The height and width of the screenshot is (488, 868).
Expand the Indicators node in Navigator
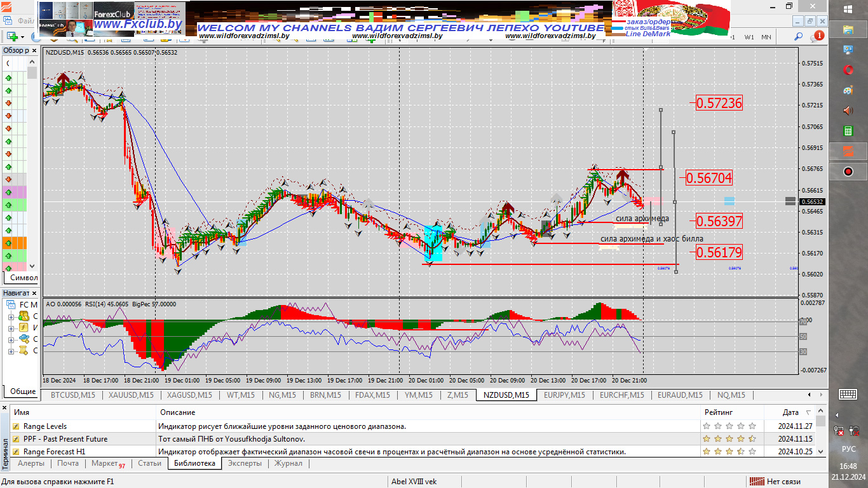(11, 328)
